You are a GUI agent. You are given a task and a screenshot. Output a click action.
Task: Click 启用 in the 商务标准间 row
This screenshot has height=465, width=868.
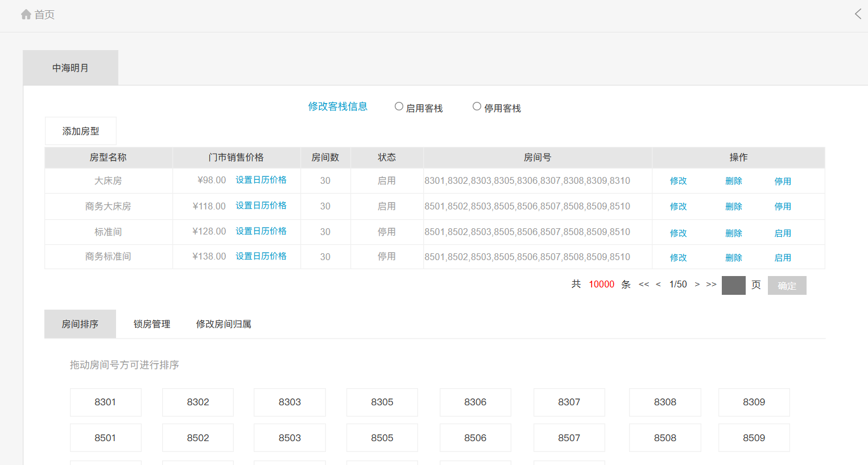coord(783,258)
